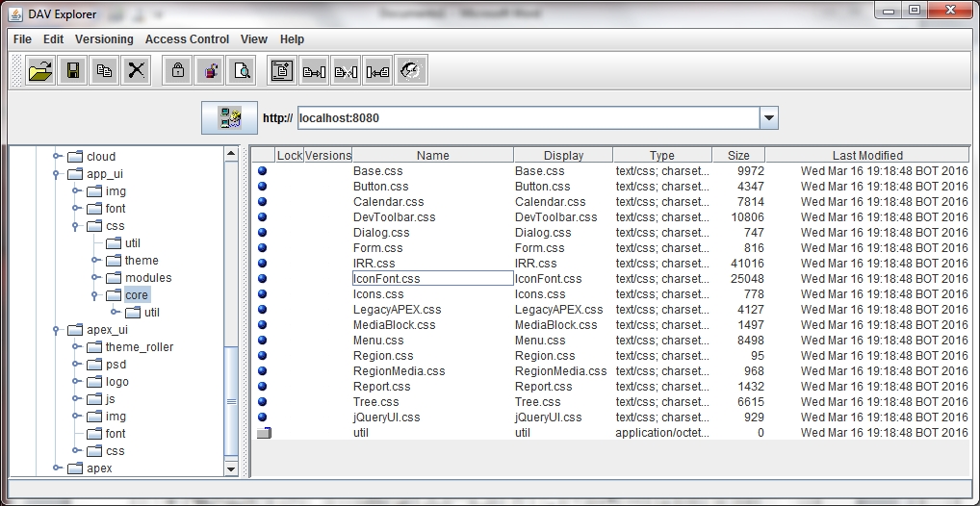Open the View menu
Image resolution: width=980 pixels, height=506 pixels.
[x=254, y=38]
